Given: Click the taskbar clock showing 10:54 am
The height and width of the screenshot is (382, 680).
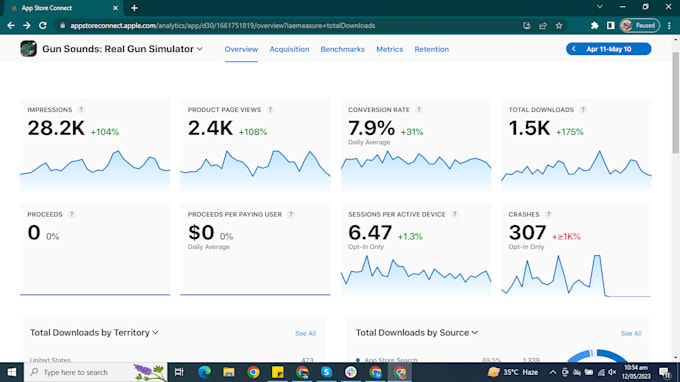Looking at the screenshot, I should click(x=636, y=372).
